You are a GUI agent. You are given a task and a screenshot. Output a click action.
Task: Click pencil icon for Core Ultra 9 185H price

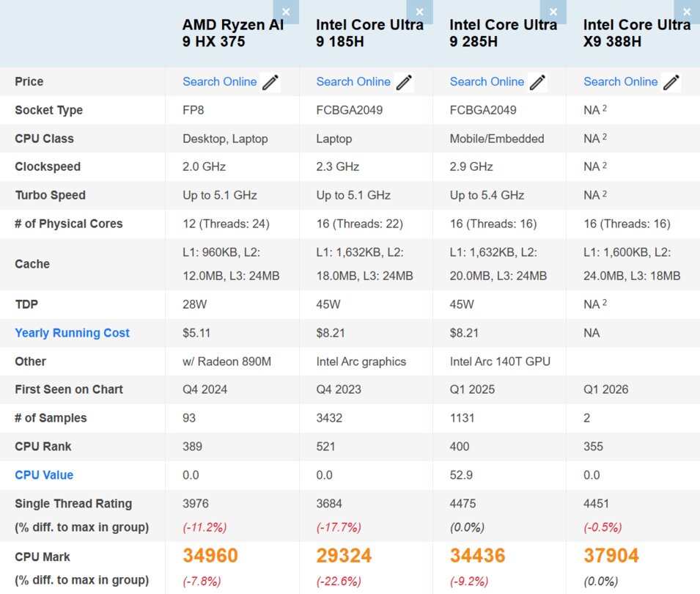[404, 82]
